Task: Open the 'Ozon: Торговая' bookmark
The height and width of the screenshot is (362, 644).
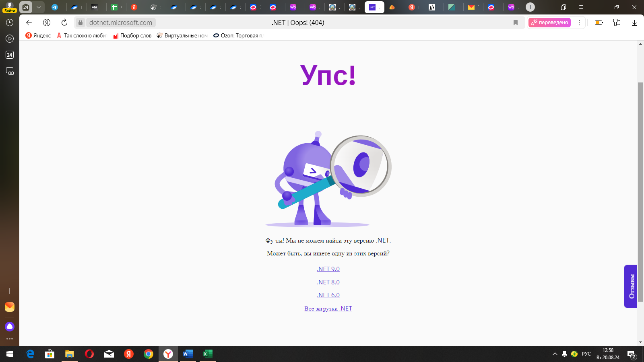Action: point(238,35)
